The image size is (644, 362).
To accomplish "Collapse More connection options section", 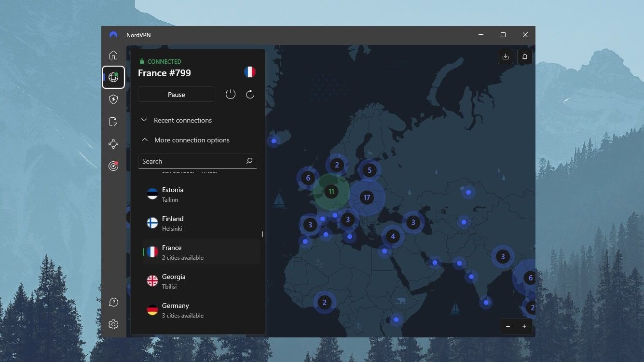I will [185, 140].
